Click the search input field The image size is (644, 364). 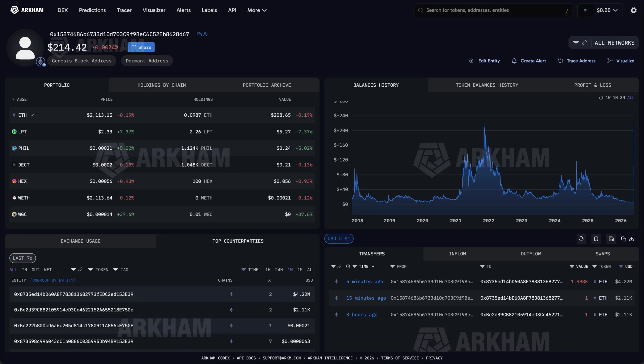click(x=493, y=10)
